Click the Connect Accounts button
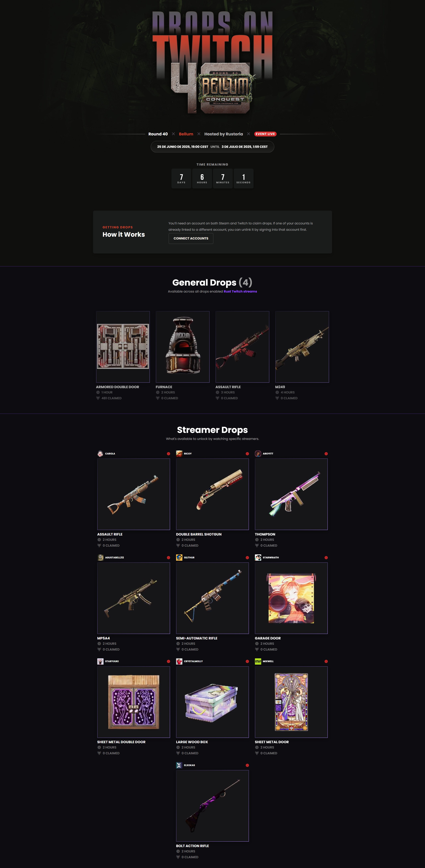This screenshot has height=868, width=425. point(191,238)
